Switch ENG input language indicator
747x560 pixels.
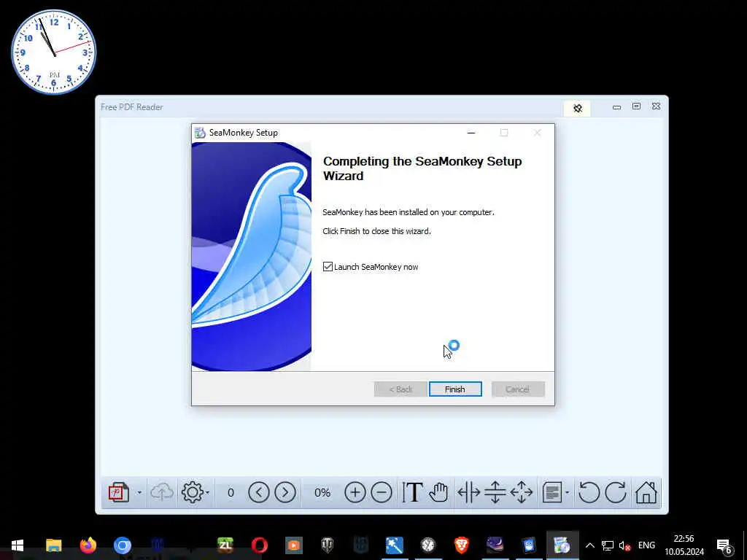pos(646,545)
